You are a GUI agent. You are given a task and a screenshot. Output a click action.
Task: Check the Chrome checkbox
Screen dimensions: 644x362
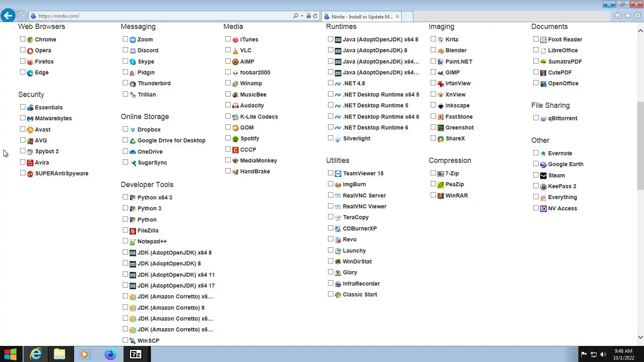(23, 39)
